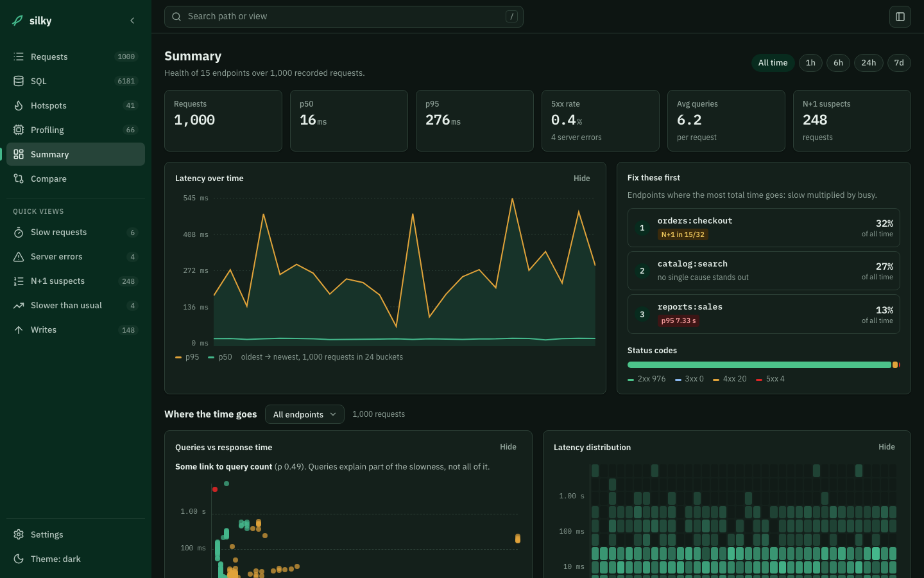Image resolution: width=924 pixels, height=578 pixels.
Task: Click the Writes up-arrow icon
Action: click(x=19, y=330)
